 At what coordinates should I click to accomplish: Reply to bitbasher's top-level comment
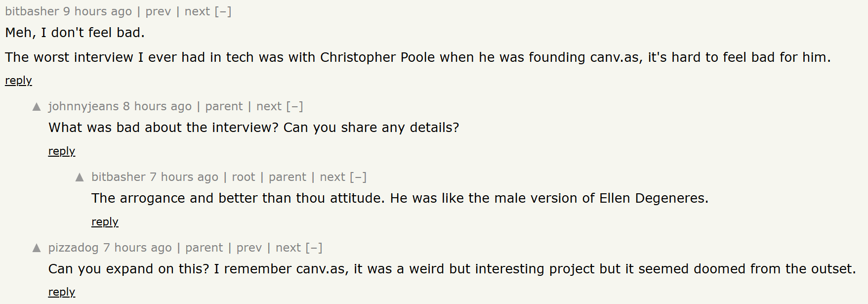point(18,81)
